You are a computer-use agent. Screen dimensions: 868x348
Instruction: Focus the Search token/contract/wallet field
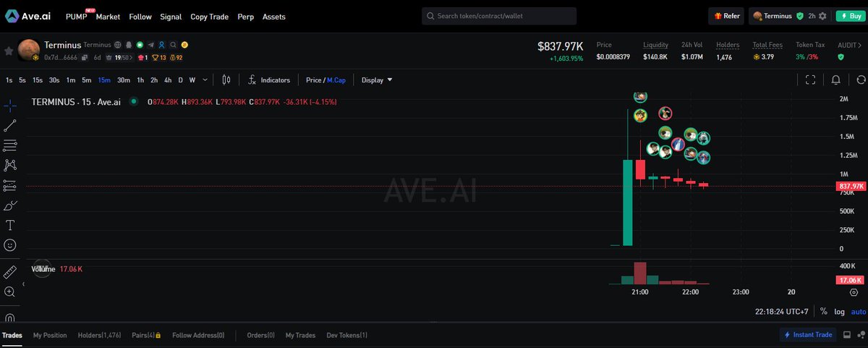click(x=499, y=16)
